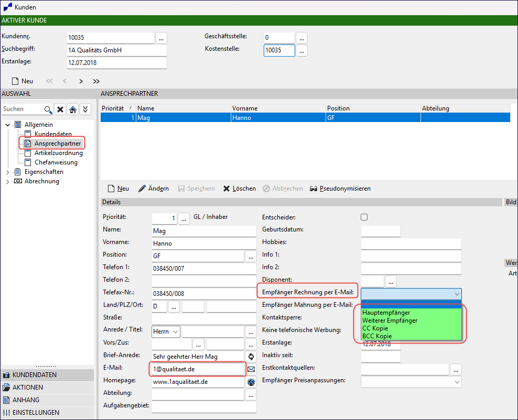Click the envelope icon next to E-Mail

251,369
